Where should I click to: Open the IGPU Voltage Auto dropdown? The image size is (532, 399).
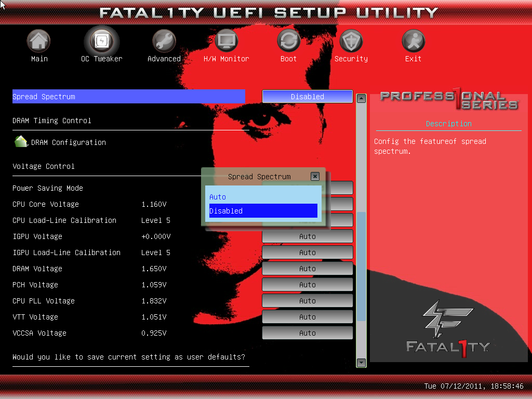(307, 236)
